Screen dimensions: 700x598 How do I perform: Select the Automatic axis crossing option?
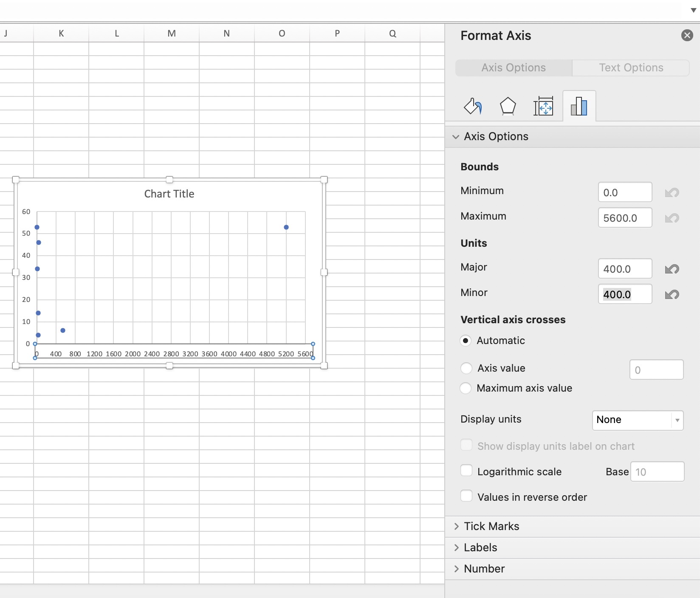466,341
